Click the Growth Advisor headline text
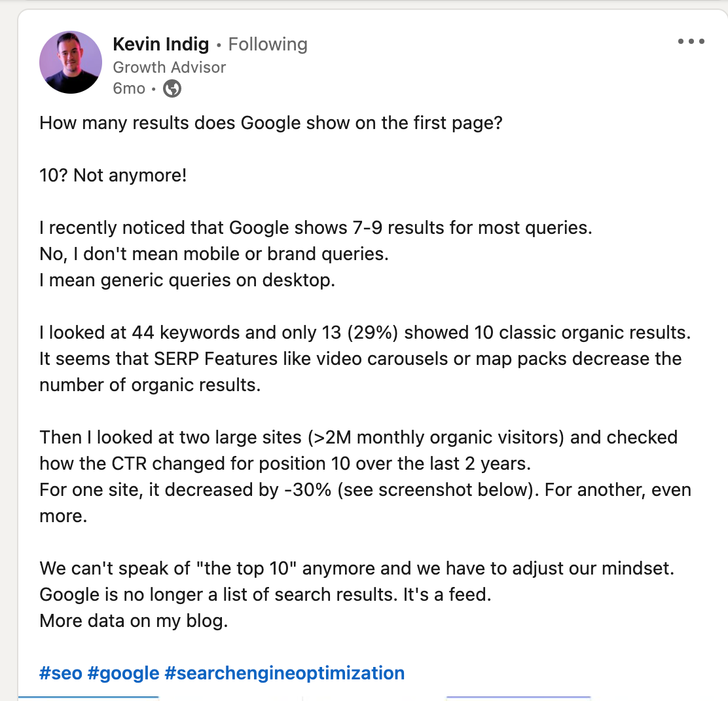The width and height of the screenshot is (728, 701). pyautogui.click(x=170, y=67)
